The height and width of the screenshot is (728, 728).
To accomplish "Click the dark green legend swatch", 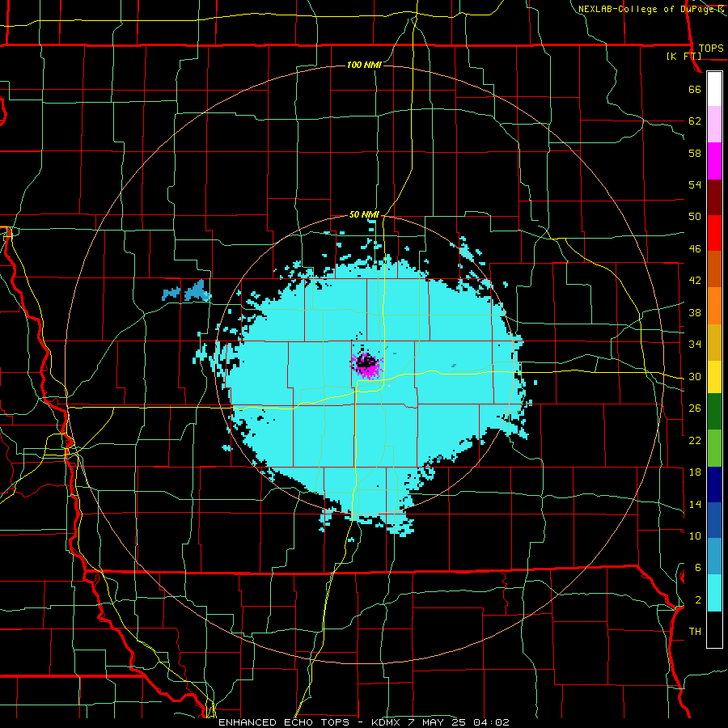I will click(x=714, y=412).
